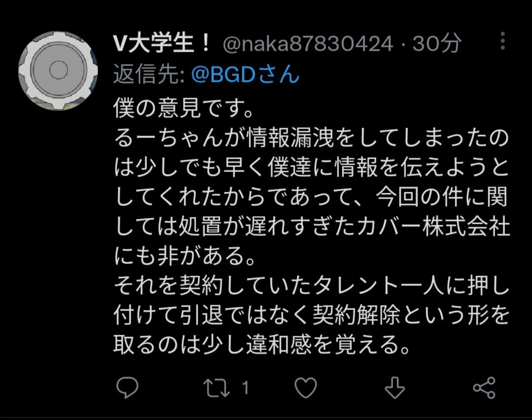The image size is (532, 420).
Task: Tap the words カバー株式会社 in tweet
Action: (433, 226)
